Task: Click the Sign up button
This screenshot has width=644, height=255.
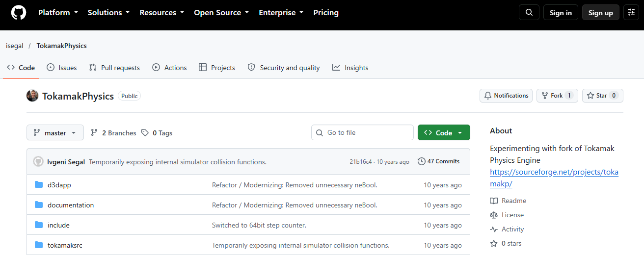Action: coord(601,13)
